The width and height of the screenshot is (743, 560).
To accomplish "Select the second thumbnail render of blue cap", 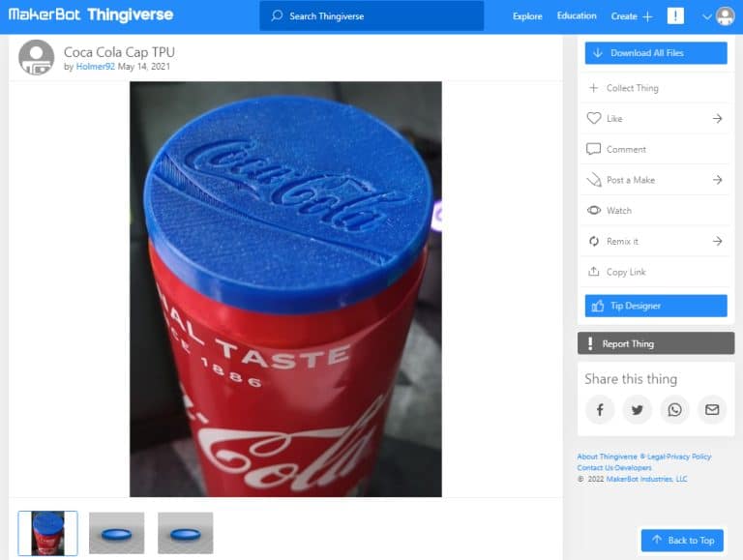I will coord(116,533).
